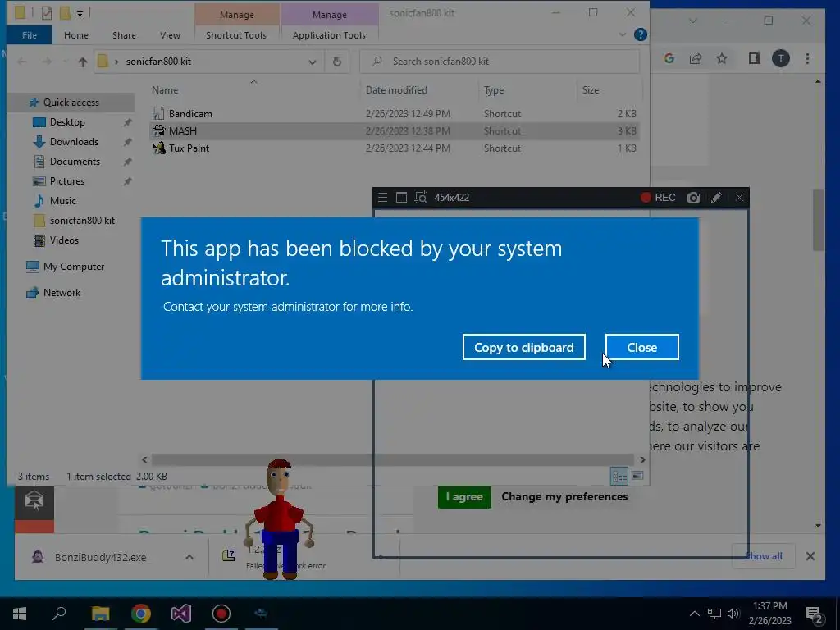Close the blocked app dialog

(x=641, y=347)
